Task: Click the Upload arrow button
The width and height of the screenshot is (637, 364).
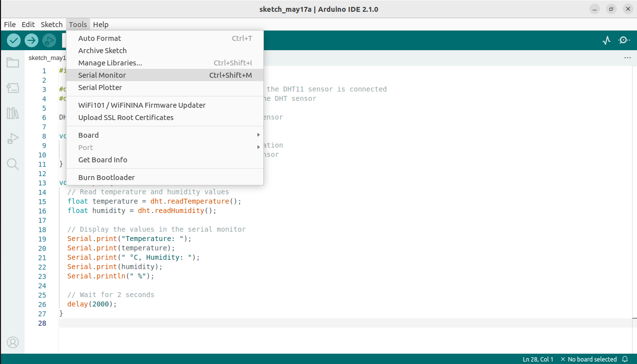Action: pyautogui.click(x=32, y=40)
